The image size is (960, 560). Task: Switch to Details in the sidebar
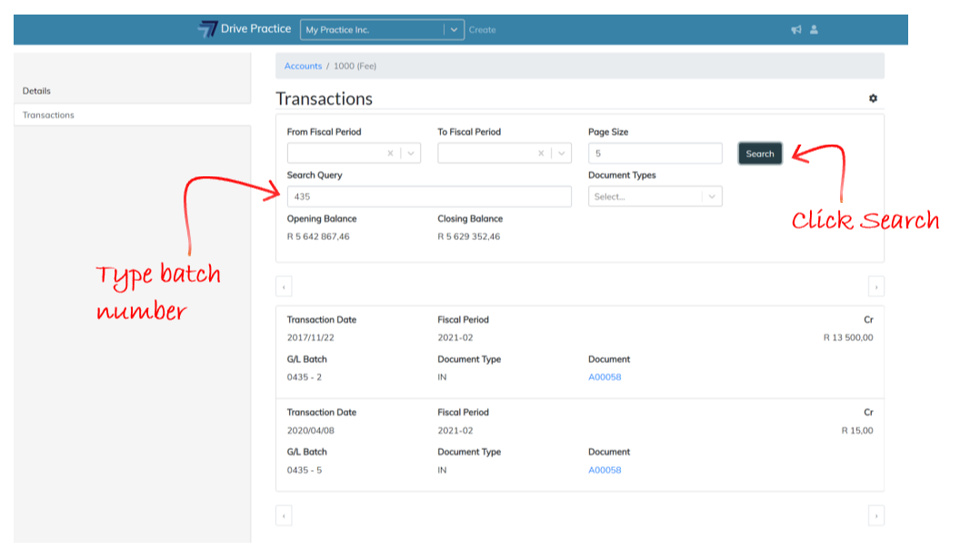[x=37, y=91]
